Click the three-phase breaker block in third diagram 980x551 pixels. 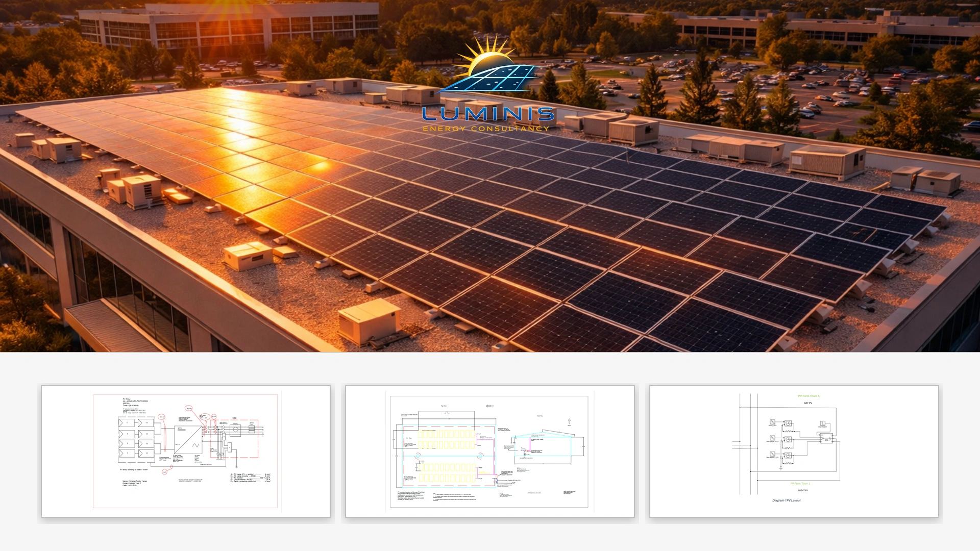point(826,438)
